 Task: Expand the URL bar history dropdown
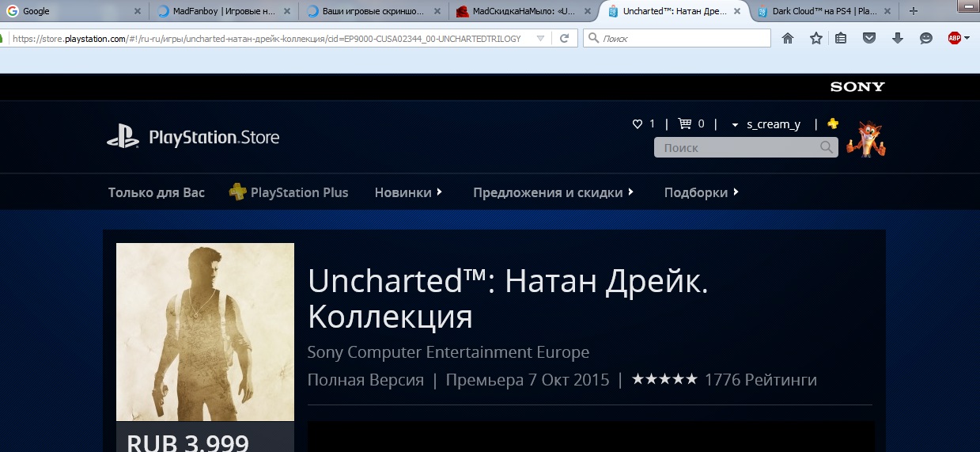pyautogui.click(x=540, y=38)
